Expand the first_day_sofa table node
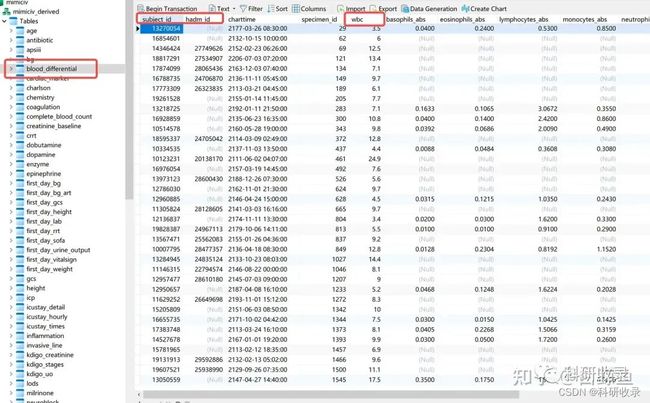Screen dimensions: 650x403 (x=11, y=240)
